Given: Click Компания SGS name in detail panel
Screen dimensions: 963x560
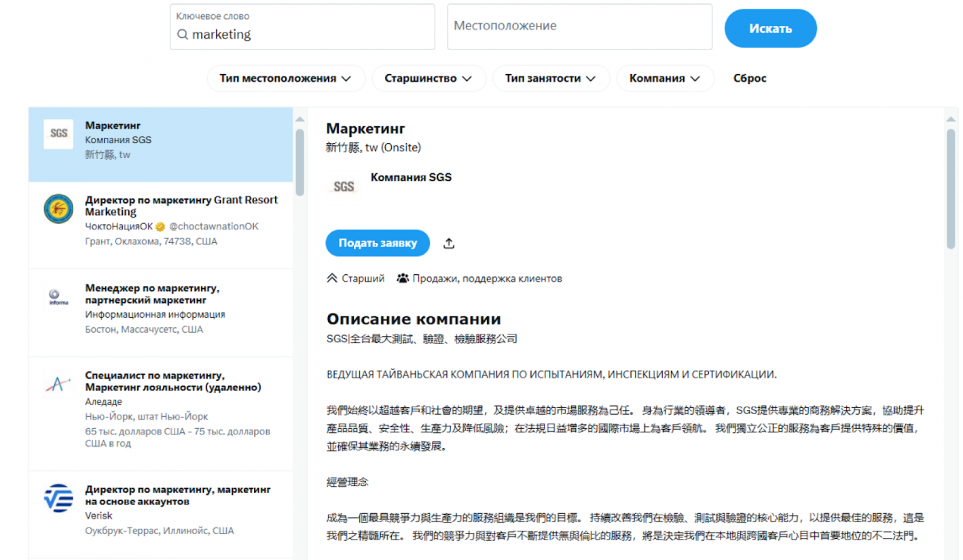Looking at the screenshot, I should point(411,177).
